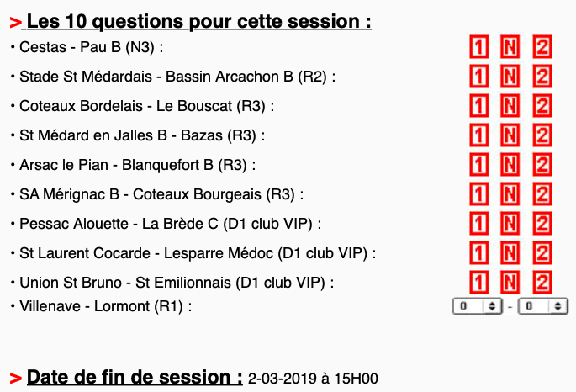Open Villenave home score dropdown
Viewport: 576px width, 392px height.
tap(478, 307)
